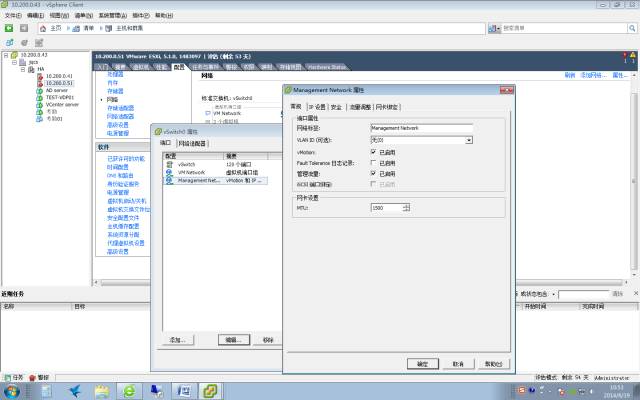Viewport: 640px width, 400px height.
Task: Click the MTU spinner arrows
Action: (407, 207)
